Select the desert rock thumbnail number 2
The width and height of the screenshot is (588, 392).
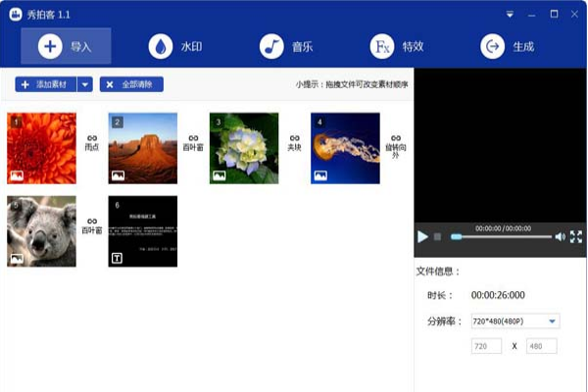[x=143, y=148]
